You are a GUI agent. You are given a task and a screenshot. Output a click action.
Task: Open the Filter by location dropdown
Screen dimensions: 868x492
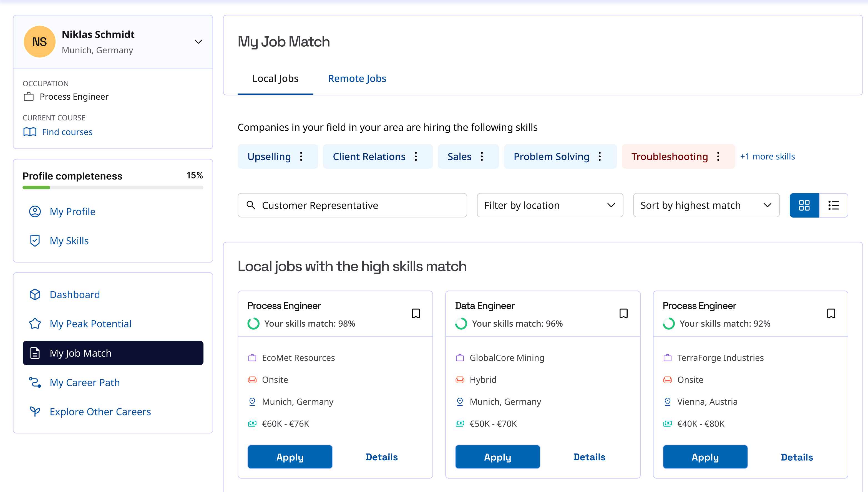tap(550, 205)
